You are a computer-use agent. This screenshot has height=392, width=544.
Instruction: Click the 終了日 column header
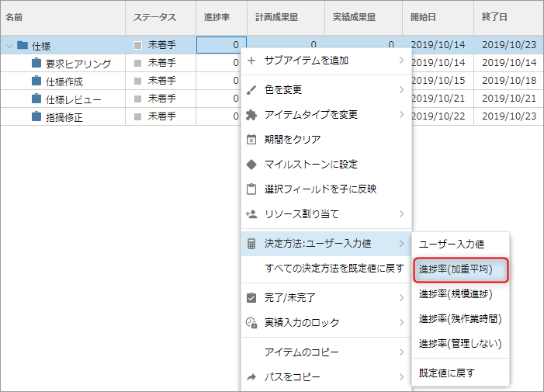tap(508, 17)
